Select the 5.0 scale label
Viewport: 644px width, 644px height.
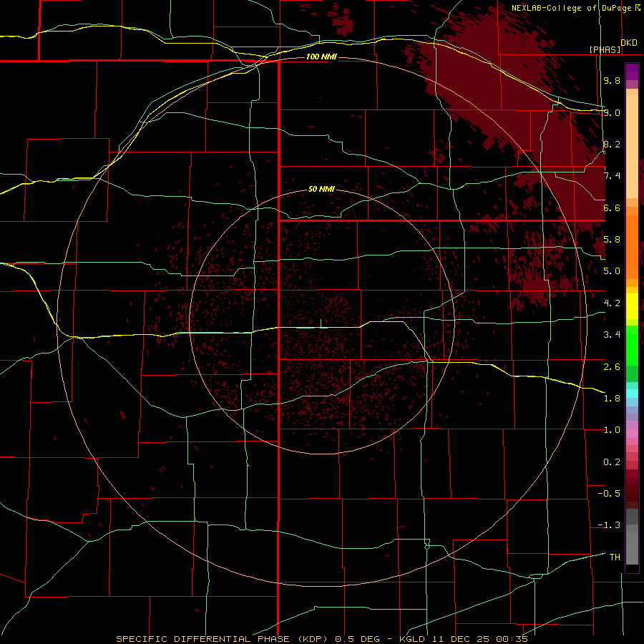612,271
